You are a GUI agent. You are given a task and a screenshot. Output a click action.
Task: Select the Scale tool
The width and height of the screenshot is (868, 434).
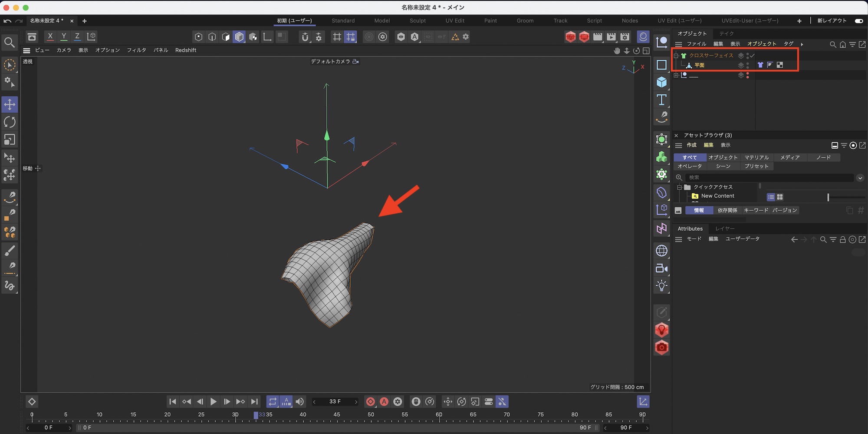[x=10, y=140]
